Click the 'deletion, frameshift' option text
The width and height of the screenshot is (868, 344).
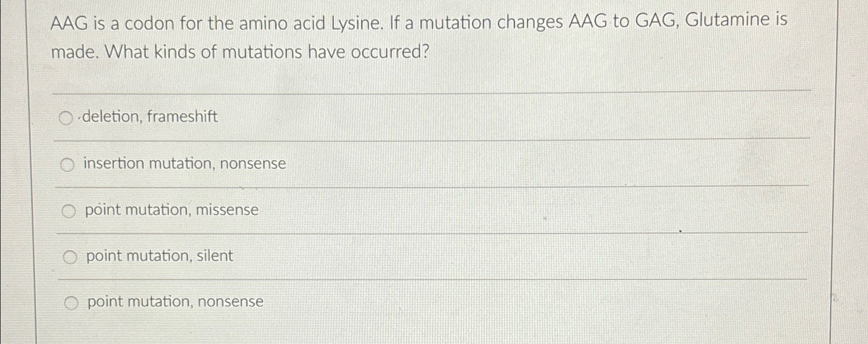click(x=148, y=117)
